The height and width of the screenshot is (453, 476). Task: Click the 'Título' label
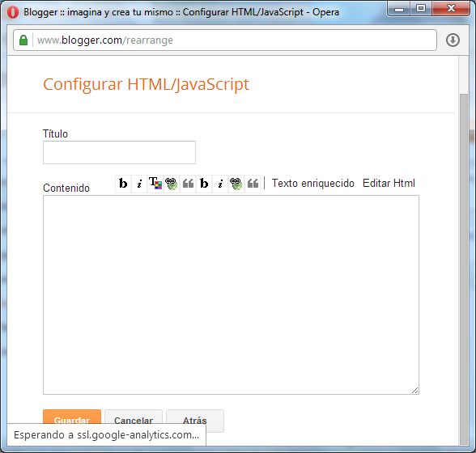(55, 133)
